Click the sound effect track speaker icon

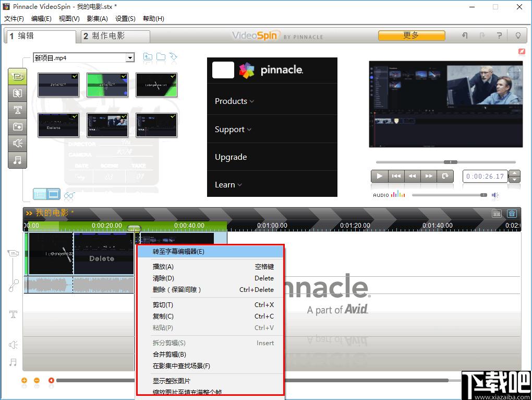(x=13, y=345)
